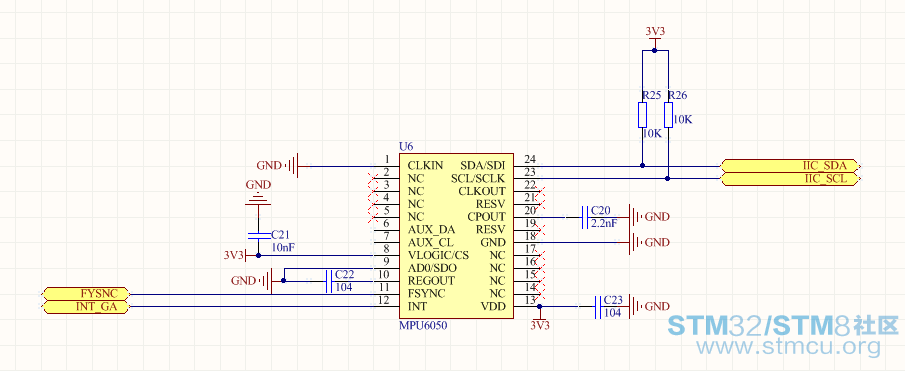Click the AUX_DA pin name

[431, 230]
